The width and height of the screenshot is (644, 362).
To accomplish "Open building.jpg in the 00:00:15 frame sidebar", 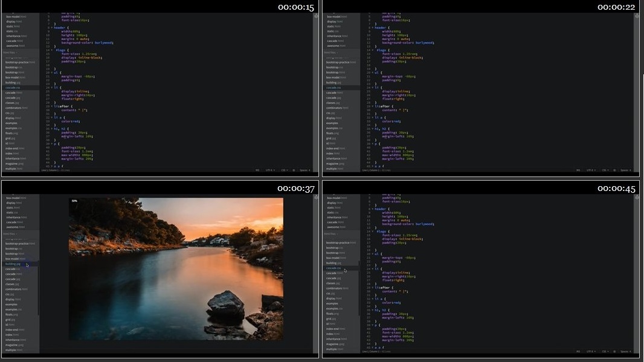I will (13, 83).
